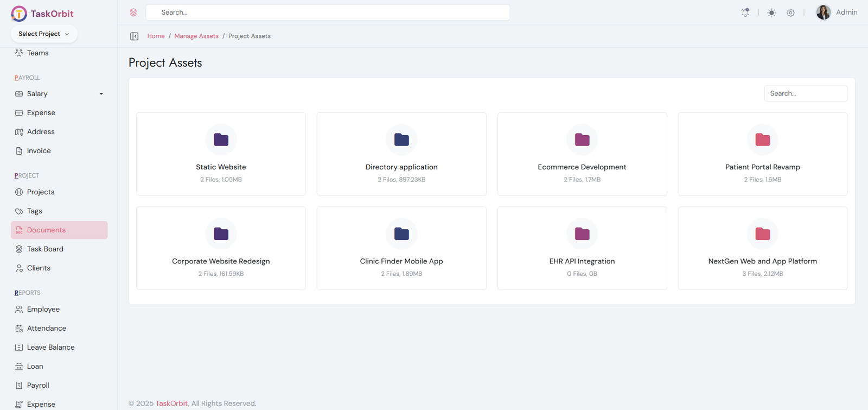Click the layers icon beside top search
This screenshot has height=410, width=868.
[x=133, y=12]
